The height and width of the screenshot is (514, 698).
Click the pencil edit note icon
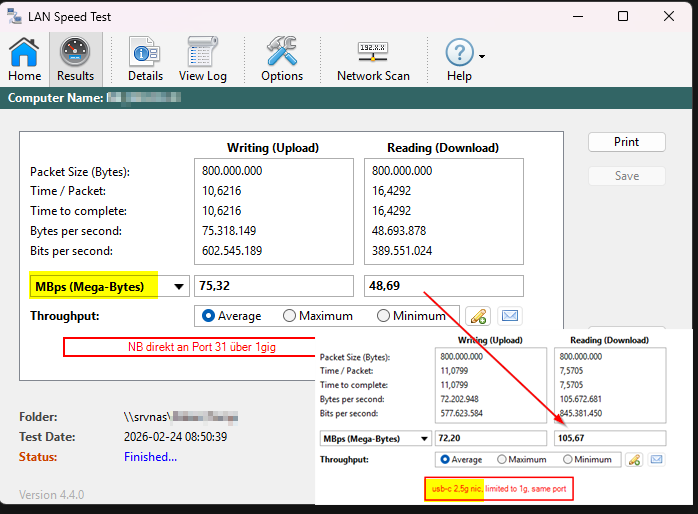[478, 316]
